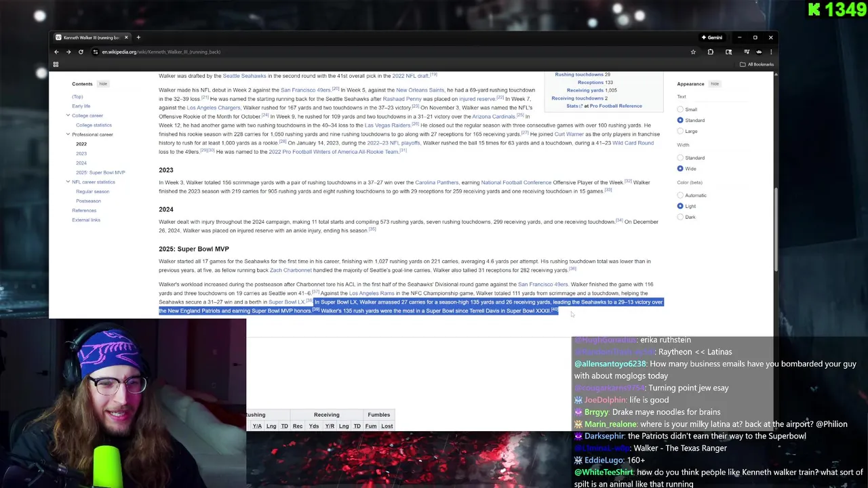
Task: Open the Carolina Panthers link
Action: coord(437,182)
